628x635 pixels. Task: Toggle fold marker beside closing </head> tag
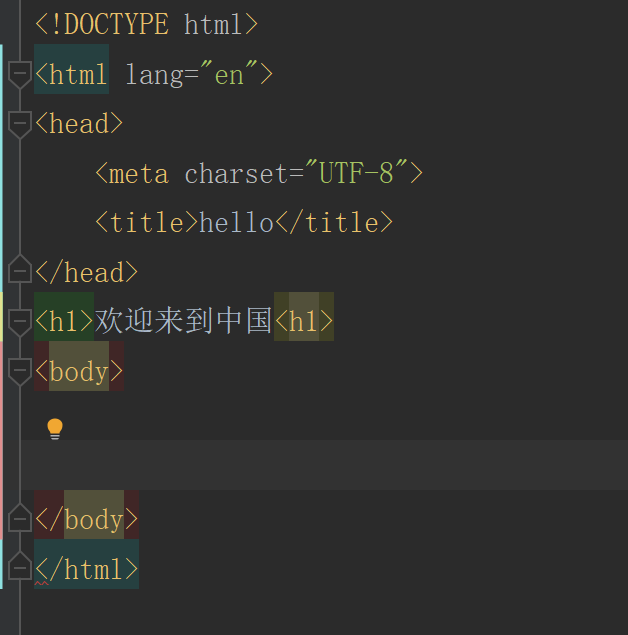(x=19, y=271)
